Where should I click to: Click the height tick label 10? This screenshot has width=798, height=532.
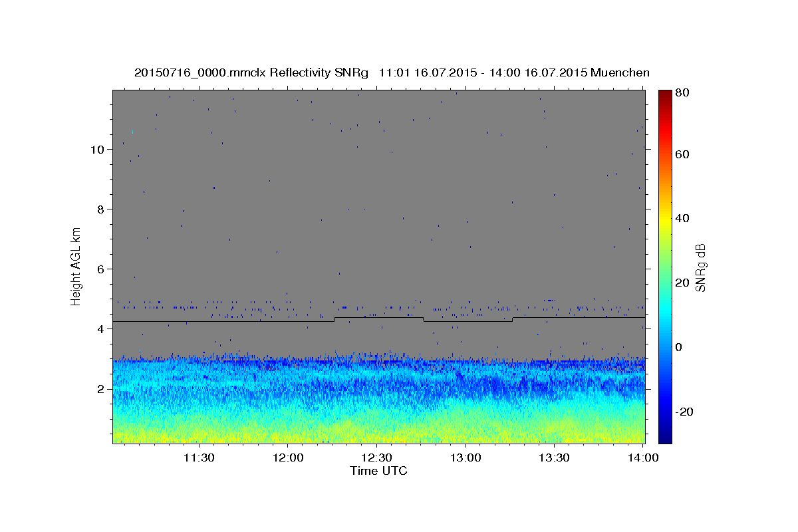click(98, 149)
